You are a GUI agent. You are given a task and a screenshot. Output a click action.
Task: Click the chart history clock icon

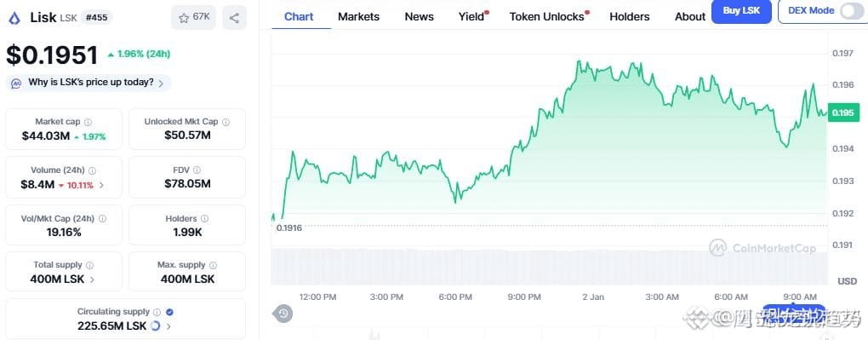pyautogui.click(x=283, y=314)
